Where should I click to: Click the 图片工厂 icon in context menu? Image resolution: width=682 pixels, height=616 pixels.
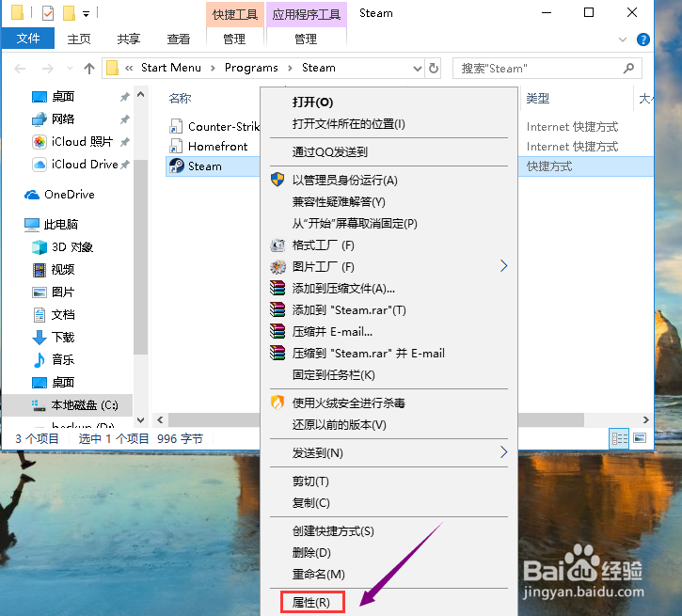[278, 266]
